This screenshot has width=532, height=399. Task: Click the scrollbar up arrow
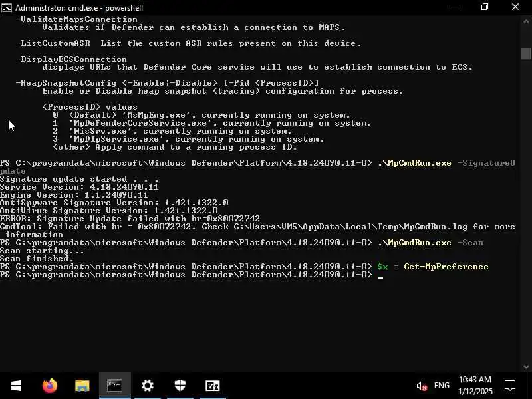[x=526, y=21]
